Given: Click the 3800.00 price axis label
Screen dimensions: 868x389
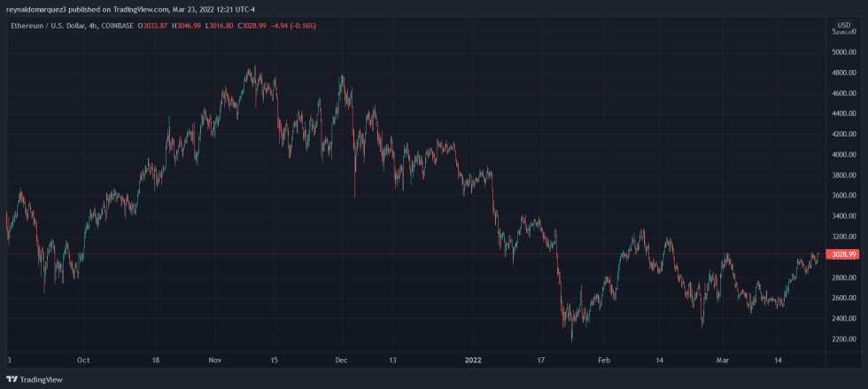Looking at the screenshot, I should point(844,175).
